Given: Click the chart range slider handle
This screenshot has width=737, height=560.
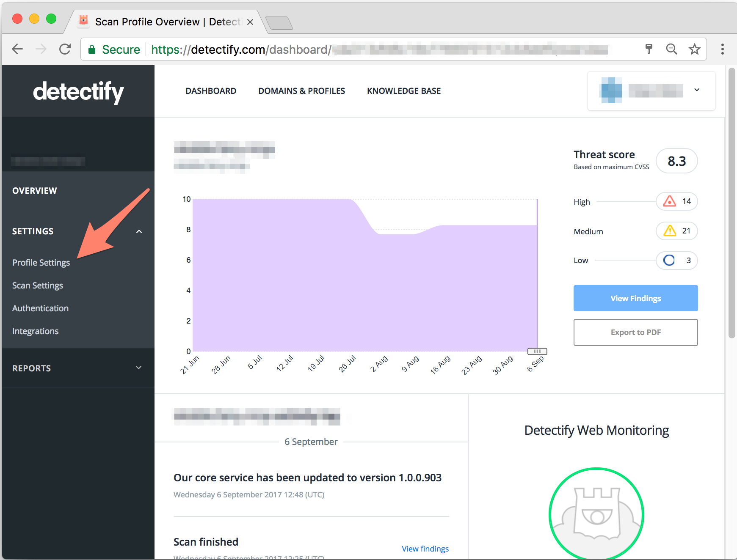Looking at the screenshot, I should tap(537, 351).
